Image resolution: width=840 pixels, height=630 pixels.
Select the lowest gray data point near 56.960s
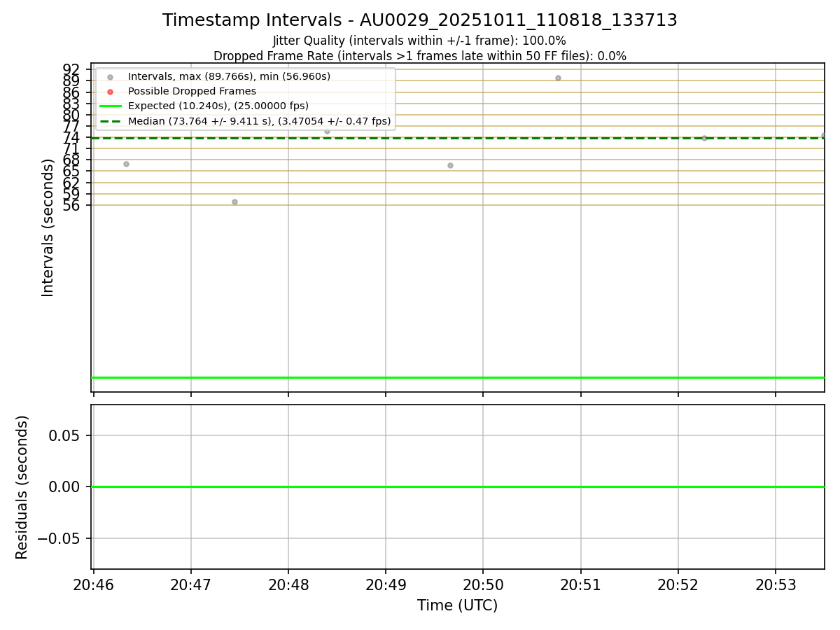234,202
